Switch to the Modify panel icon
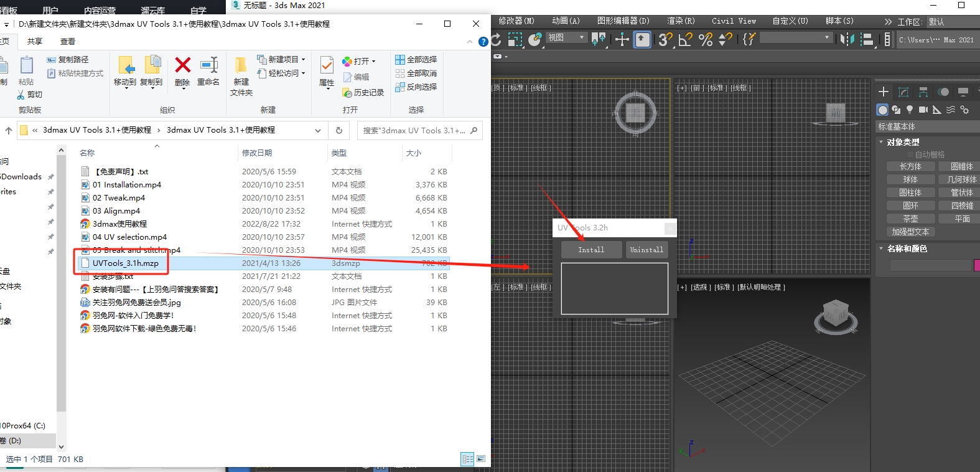 (903, 92)
